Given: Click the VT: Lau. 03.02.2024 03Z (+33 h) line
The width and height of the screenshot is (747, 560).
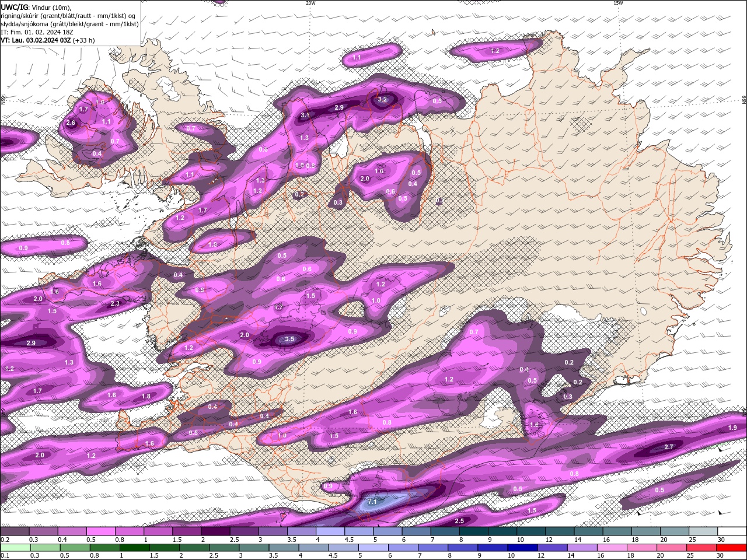Looking at the screenshot, I should [48, 40].
